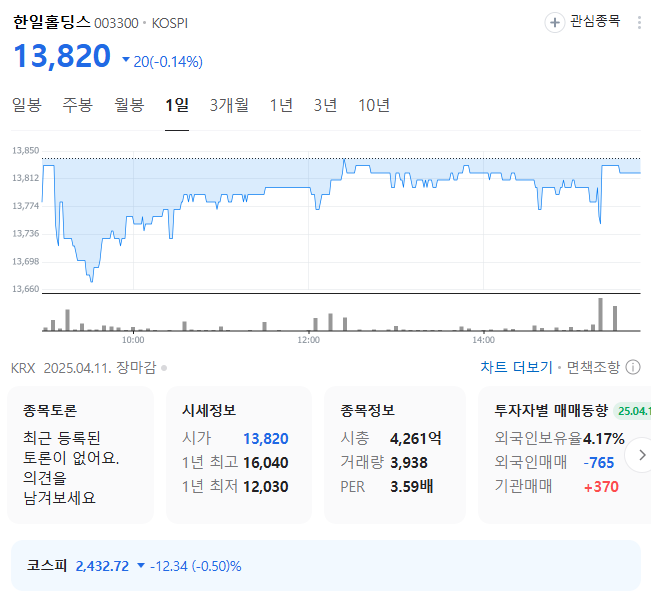Click the 기관매매 value +370
Screen dimensions: 651x593
(x=601, y=487)
